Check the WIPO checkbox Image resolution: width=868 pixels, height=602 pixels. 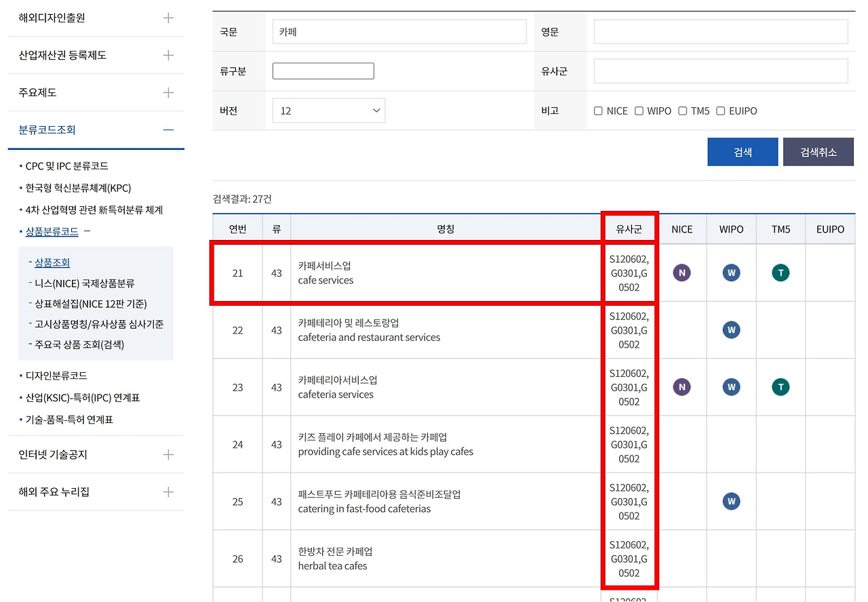click(x=639, y=111)
